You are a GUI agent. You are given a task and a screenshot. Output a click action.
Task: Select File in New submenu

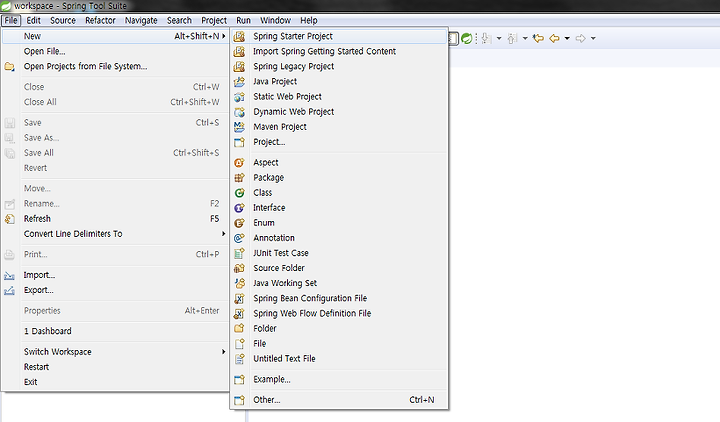click(339, 343)
